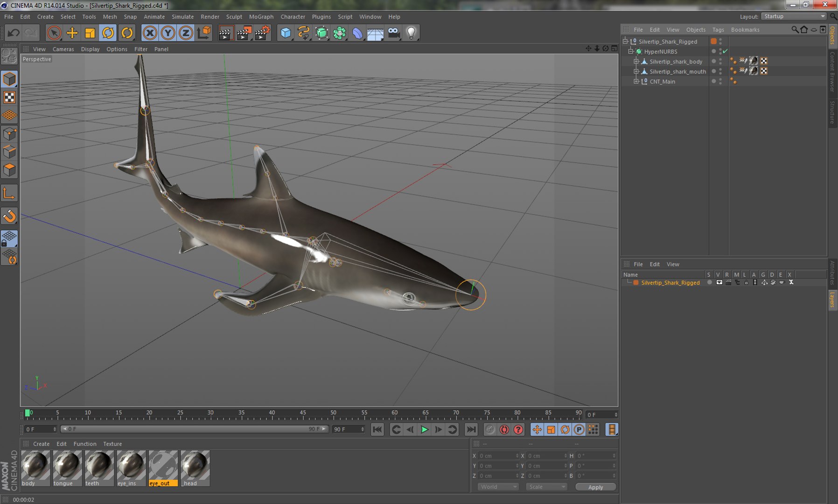Toggle Y axis lock

168,33
